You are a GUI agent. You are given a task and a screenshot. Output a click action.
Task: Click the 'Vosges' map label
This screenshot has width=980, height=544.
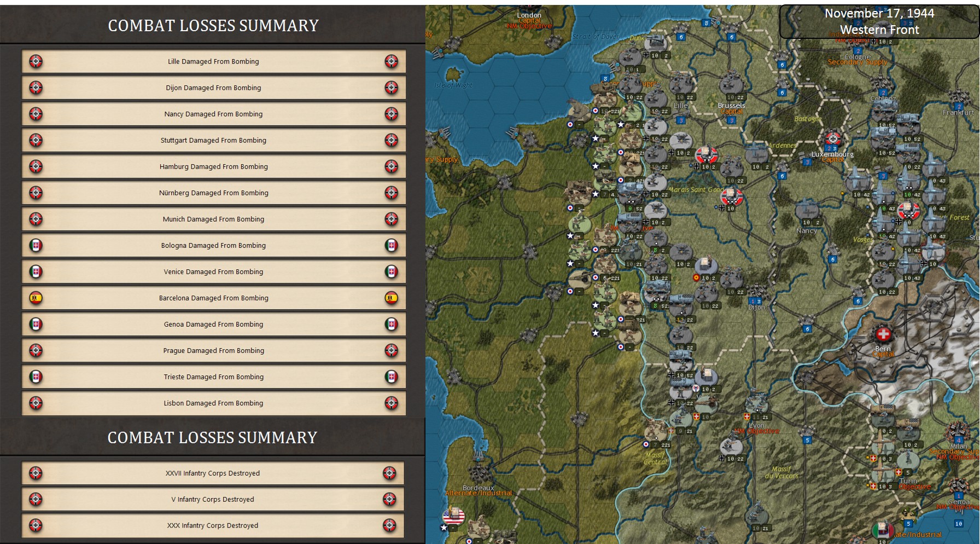point(863,239)
